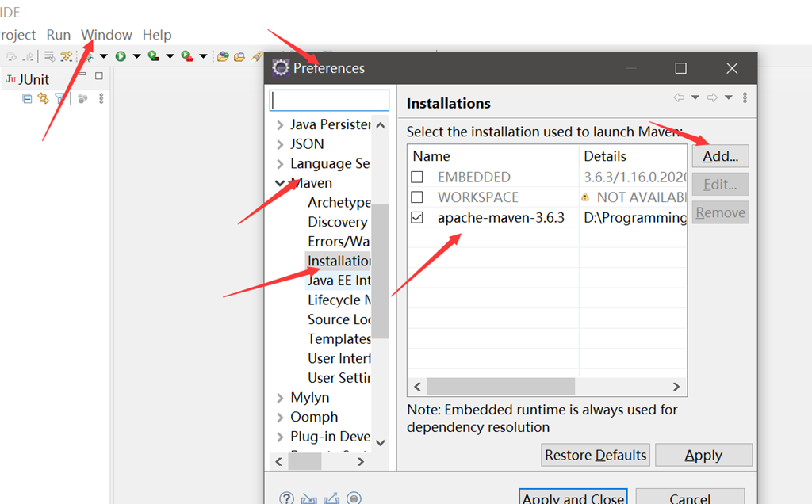This screenshot has width=812, height=504.
Task: Minimize the JUnit view panel
Action: click(x=82, y=75)
